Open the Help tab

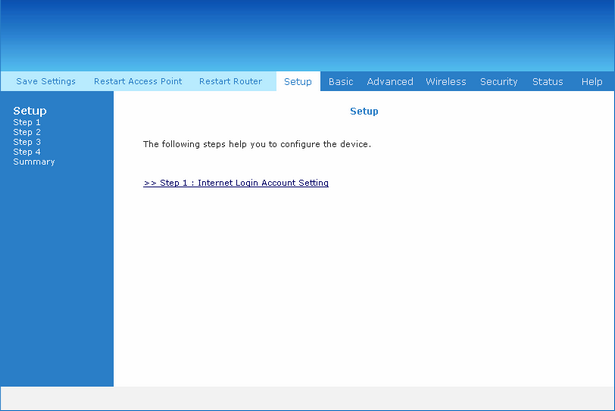(x=592, y=82)
